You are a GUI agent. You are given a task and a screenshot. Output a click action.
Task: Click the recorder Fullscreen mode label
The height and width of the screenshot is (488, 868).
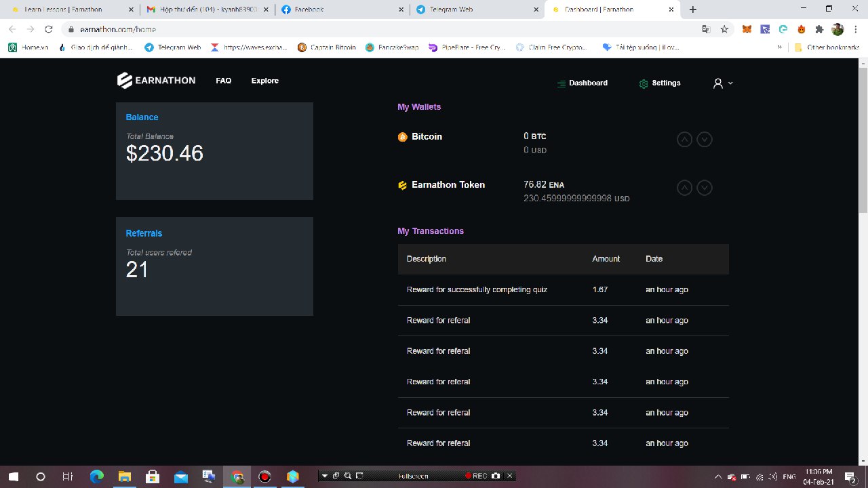click(414, 476)
